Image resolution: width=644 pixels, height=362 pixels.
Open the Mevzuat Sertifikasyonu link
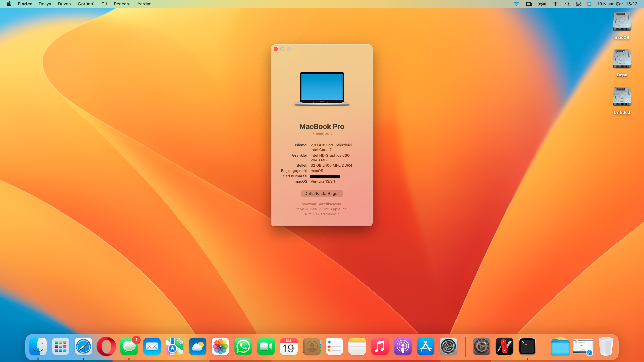click(x=322, y=204)
